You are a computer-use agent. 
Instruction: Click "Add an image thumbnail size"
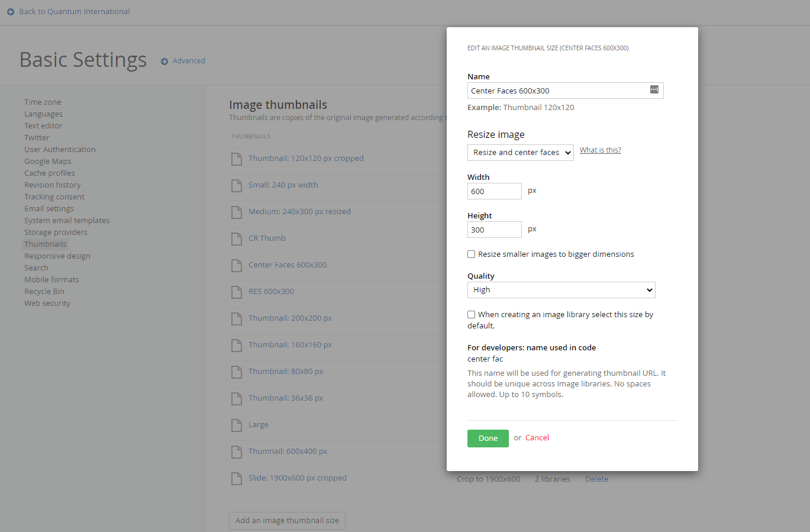point(287,520)
